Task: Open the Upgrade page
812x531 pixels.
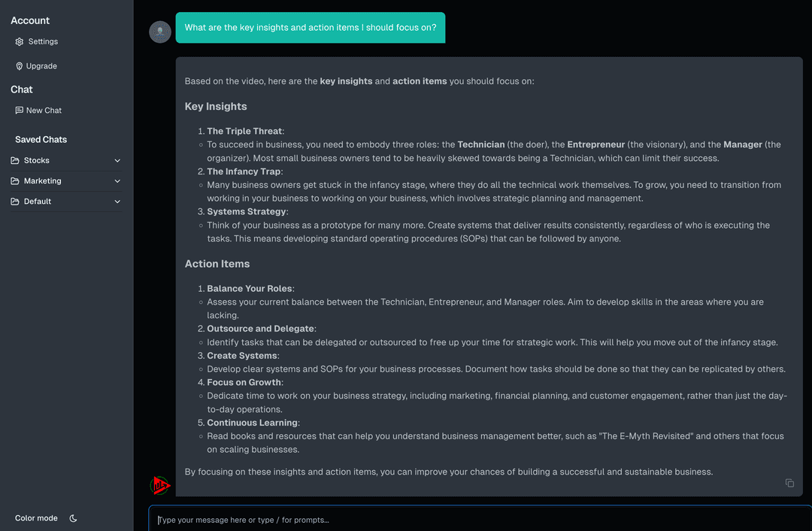Action: point(41,66)
